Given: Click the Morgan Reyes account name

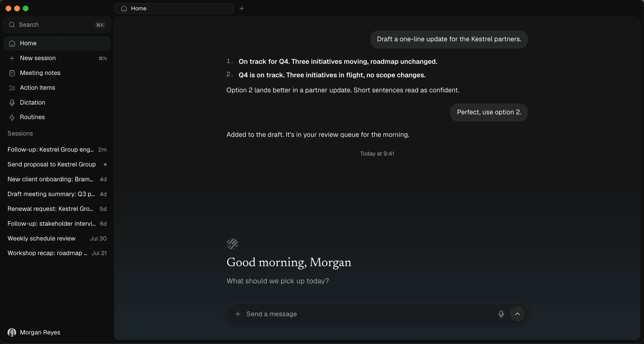Looking at the screenshot, I should tap(40, 332).
